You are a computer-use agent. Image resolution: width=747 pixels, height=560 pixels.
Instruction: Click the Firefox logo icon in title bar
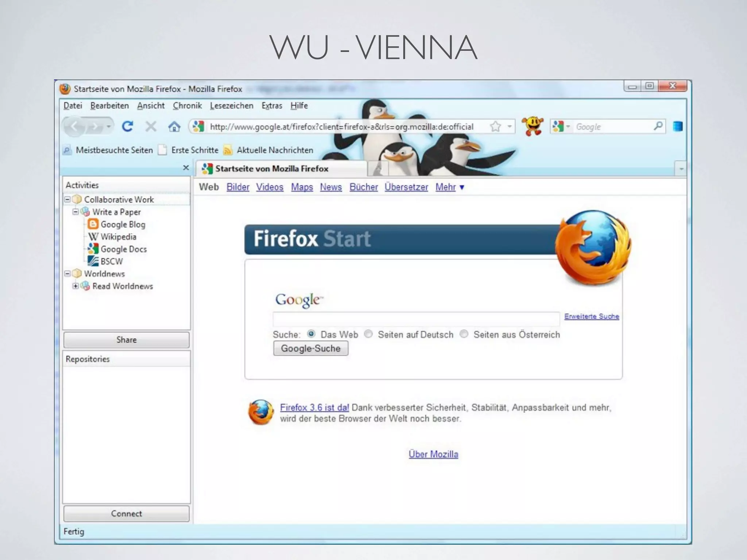tap(65, 89)
